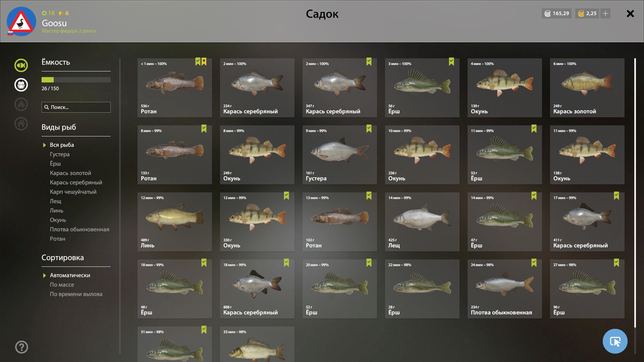Image resolution: width=644 pixels, height=362 pixels.
Task: Toggle bookmark flag on 56 g Ёрш card
Action: click(x=451, y=62)
